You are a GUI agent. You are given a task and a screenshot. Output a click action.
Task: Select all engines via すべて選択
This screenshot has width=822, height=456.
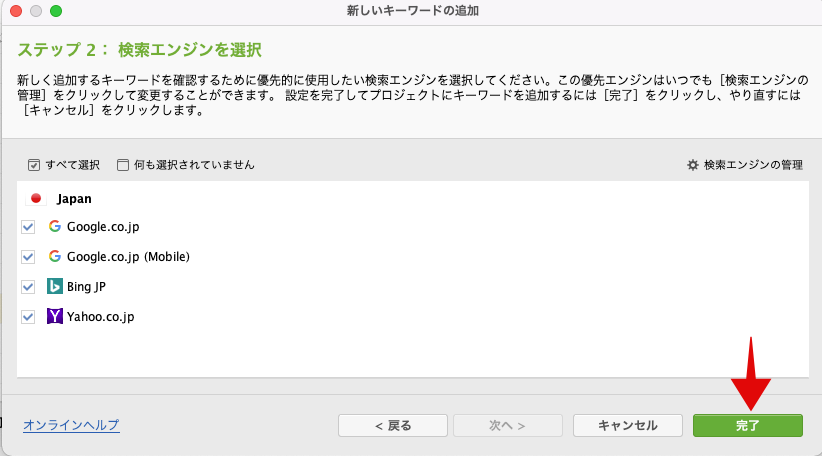[x=64, y=165]
